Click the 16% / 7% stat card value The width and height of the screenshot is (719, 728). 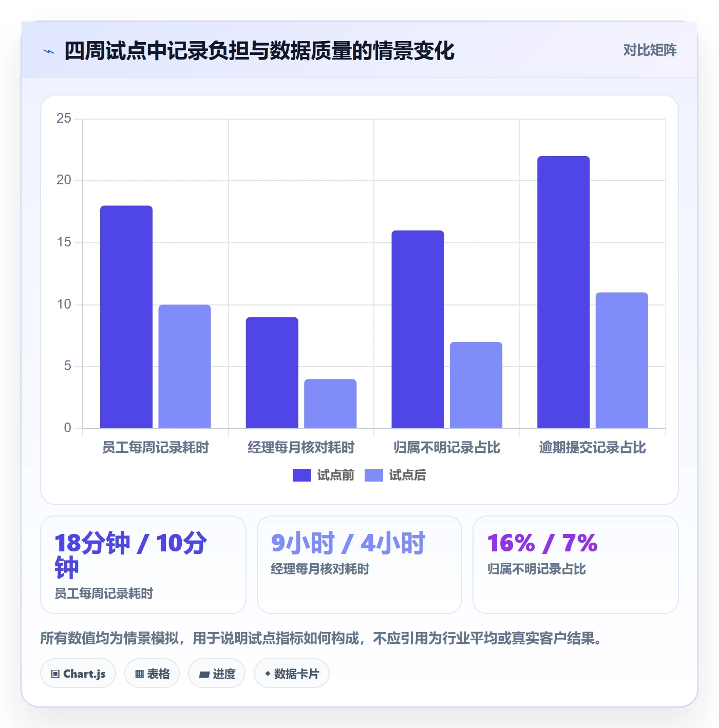pyautogui.click(x=542, y=543)
